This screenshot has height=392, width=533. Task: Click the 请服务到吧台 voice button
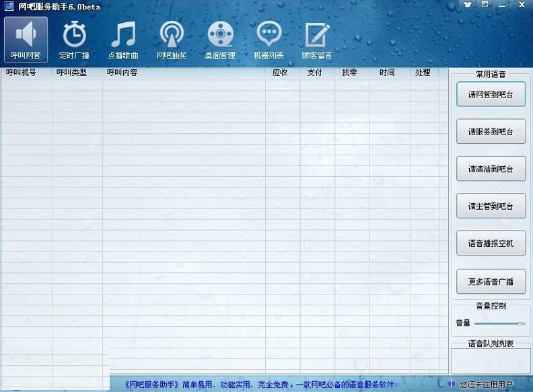point(491,131)
